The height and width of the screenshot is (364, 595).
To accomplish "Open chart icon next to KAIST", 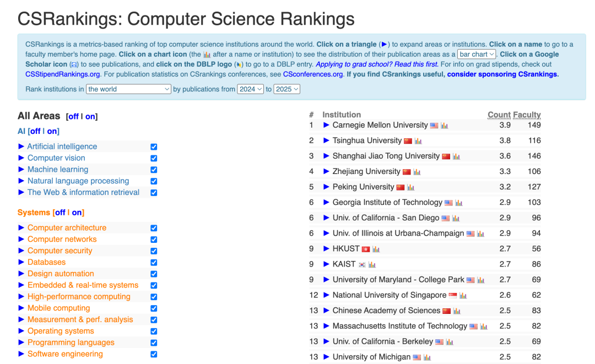I will (372, 265).
